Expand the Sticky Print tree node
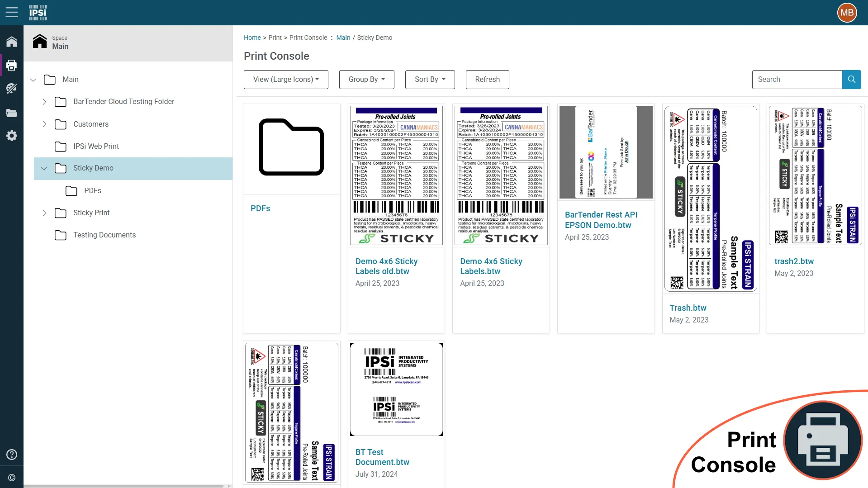 [x=44, y=213]
